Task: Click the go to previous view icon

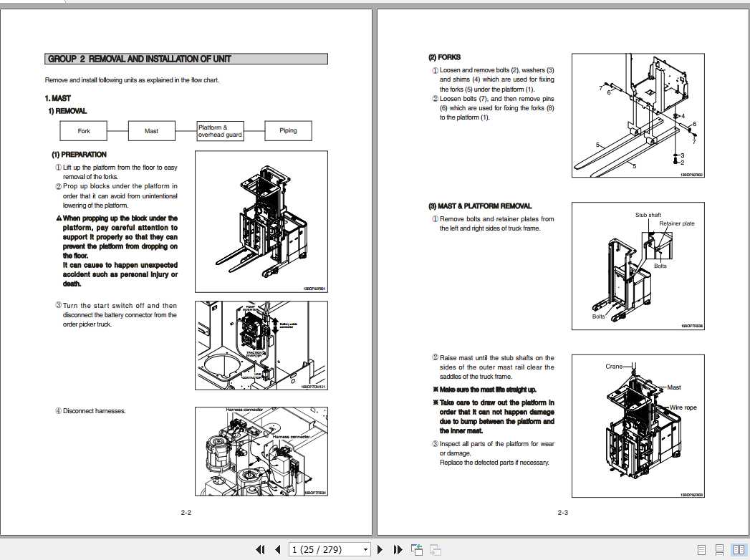Action: point(417,550)
